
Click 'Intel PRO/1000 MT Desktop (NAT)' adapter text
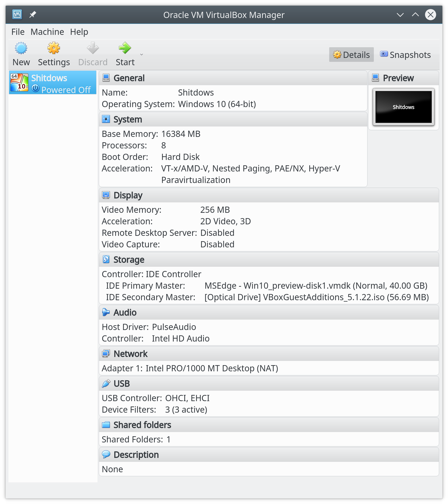click(x=212, y=368)
